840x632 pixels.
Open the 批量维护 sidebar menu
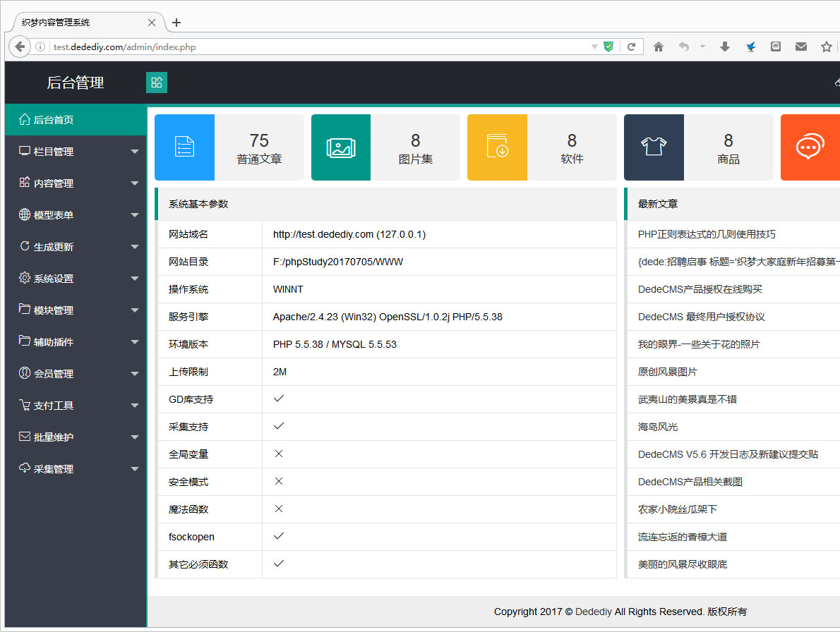[76, 437]
